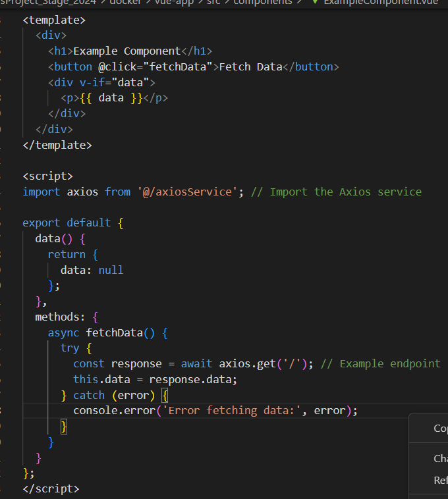Click the @click attribute on the button tag
Screen dimensions: 448x499
click(x=117, y=67)
